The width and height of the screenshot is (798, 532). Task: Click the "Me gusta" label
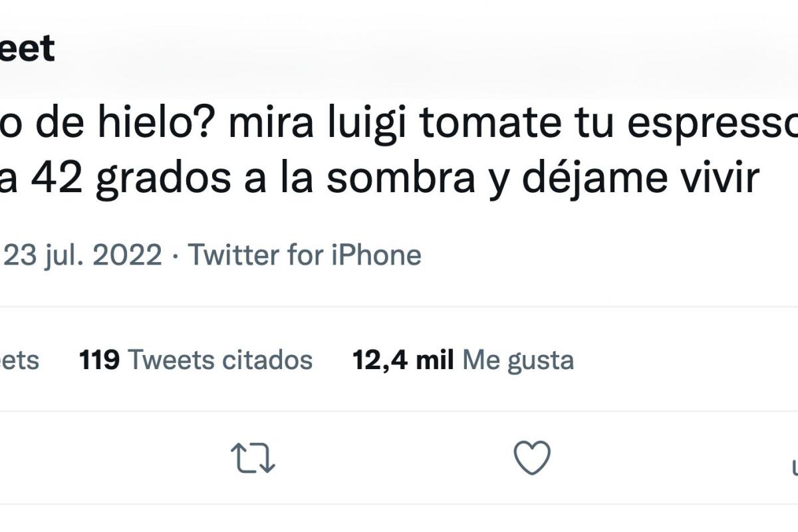click(518, 360)
